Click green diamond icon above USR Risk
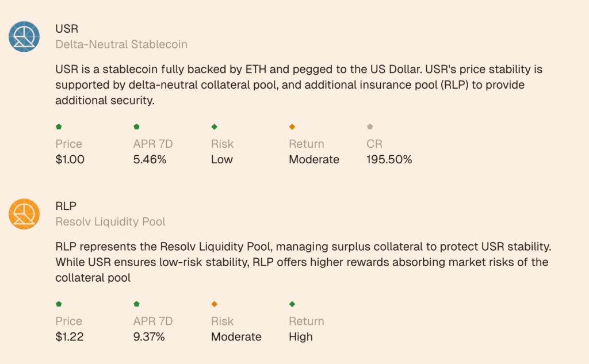Image resolution: width=589 pixels, height=364 pixels. pyautogui.click(x=215, y=127)
